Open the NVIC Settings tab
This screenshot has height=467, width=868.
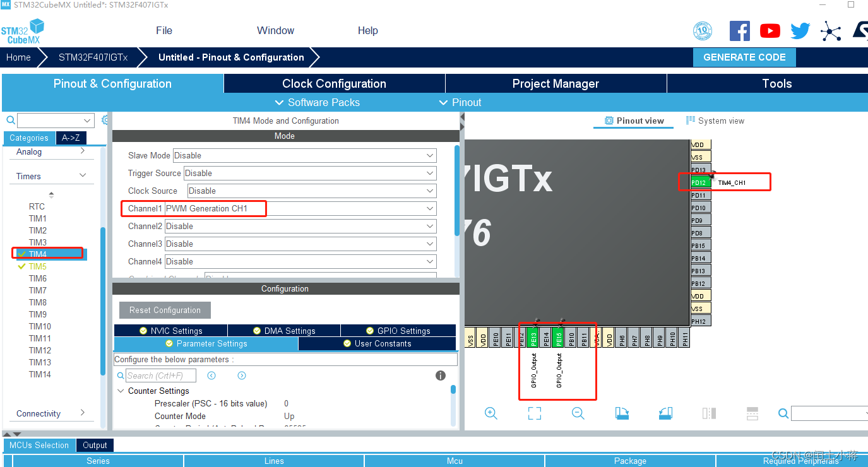(170, 331)
